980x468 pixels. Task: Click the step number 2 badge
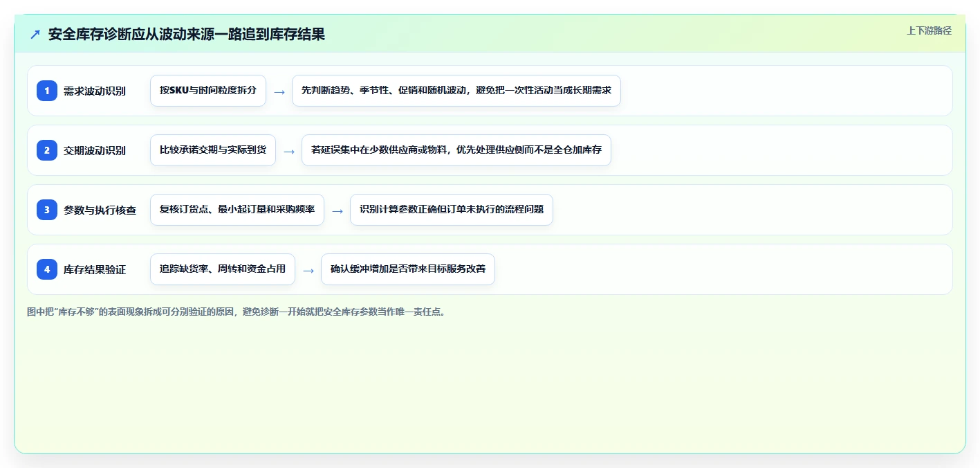(x=47, y=150)
